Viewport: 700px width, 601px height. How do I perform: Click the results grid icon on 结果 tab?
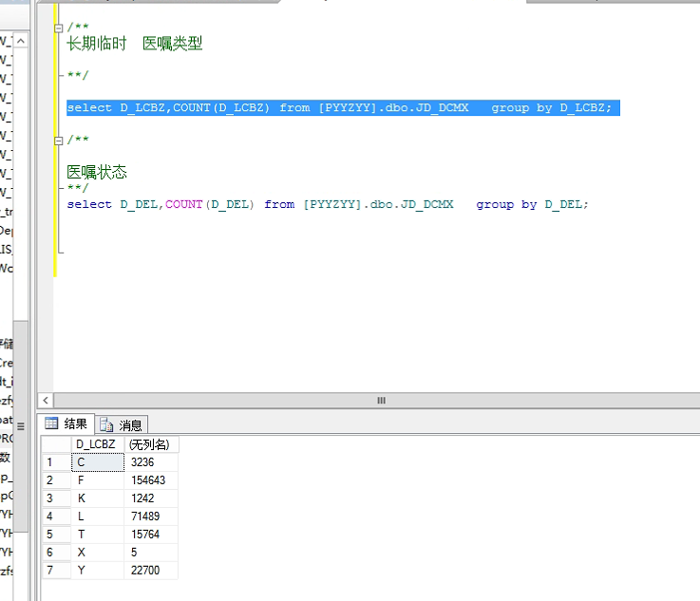[51, 423]
